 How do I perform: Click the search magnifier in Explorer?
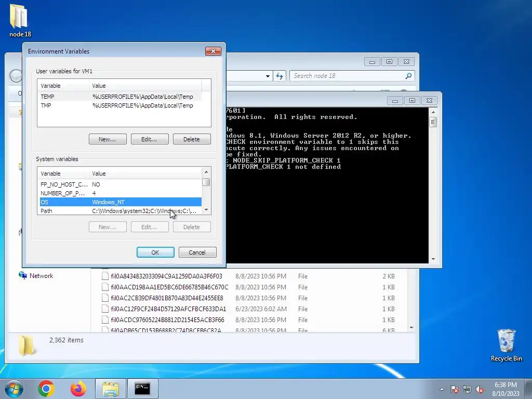pos(408,76)
